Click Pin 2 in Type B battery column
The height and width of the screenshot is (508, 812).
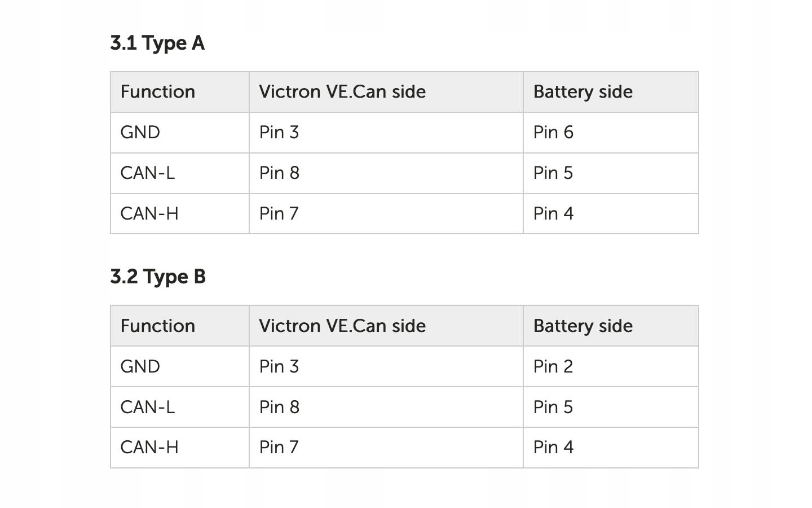point(553,366)
